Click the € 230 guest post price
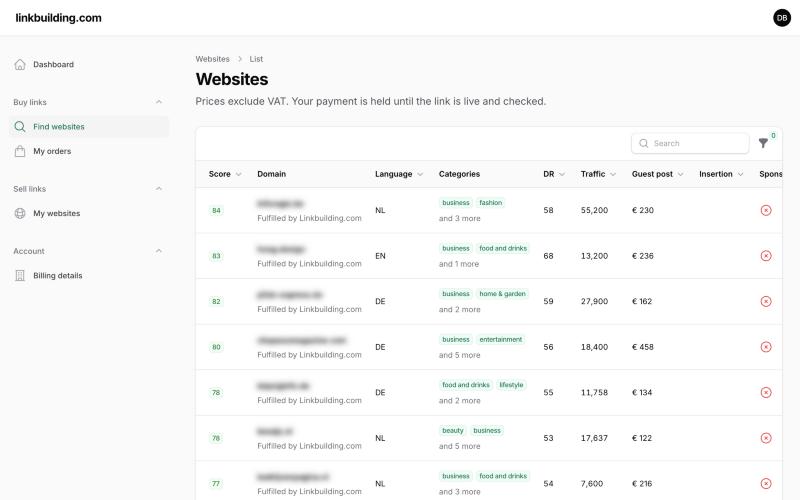 [x=643, y=210]
